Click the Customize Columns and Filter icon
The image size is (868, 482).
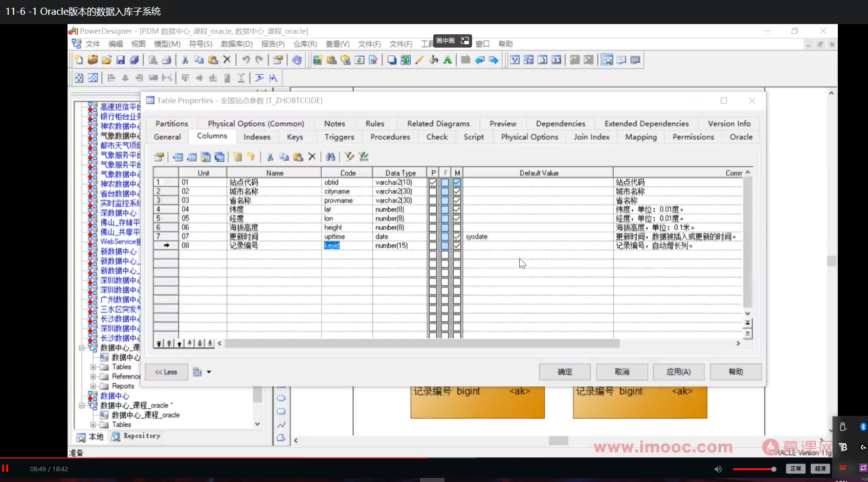coord(349,157)
